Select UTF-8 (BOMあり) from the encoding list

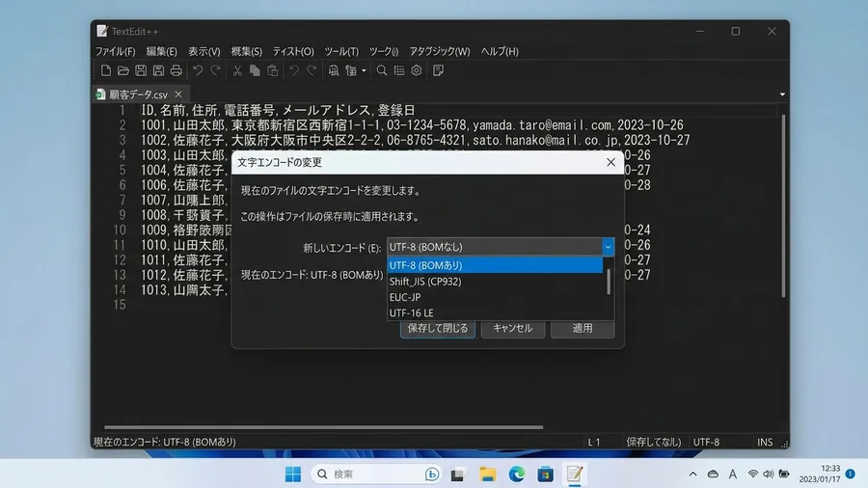(495, 265)
